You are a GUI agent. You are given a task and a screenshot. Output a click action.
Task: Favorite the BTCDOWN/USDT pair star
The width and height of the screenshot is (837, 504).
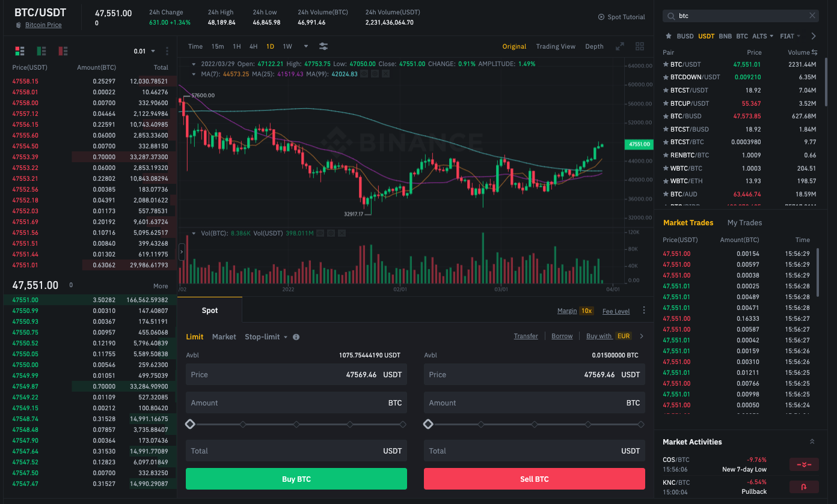tap(666, 77)
